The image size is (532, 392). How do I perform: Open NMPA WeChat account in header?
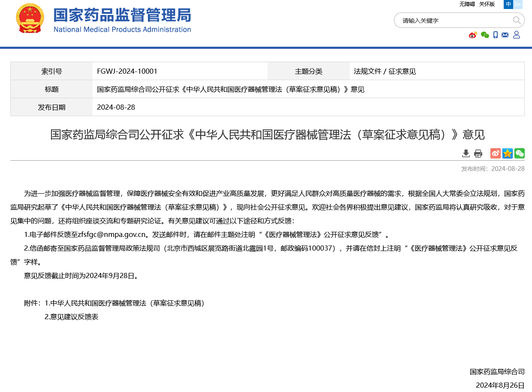click(x=485, y=35)
